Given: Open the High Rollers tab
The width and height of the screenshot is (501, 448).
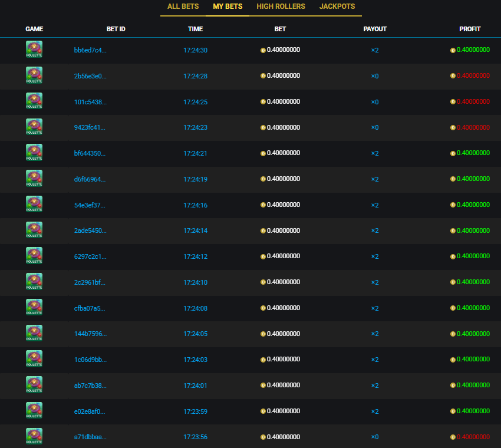Looking at the screenshot, I should pyautogui.click(x=281, y=6).
